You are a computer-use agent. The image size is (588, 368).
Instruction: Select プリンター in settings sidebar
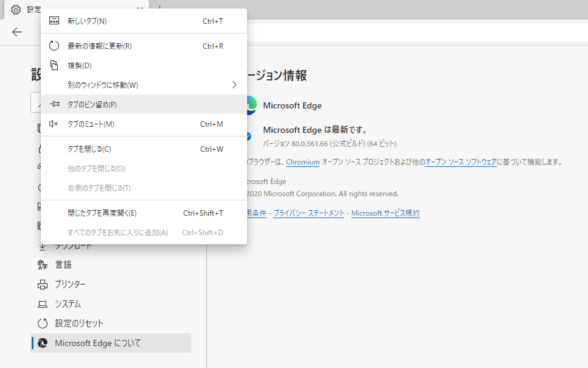[x=111, y=285]
